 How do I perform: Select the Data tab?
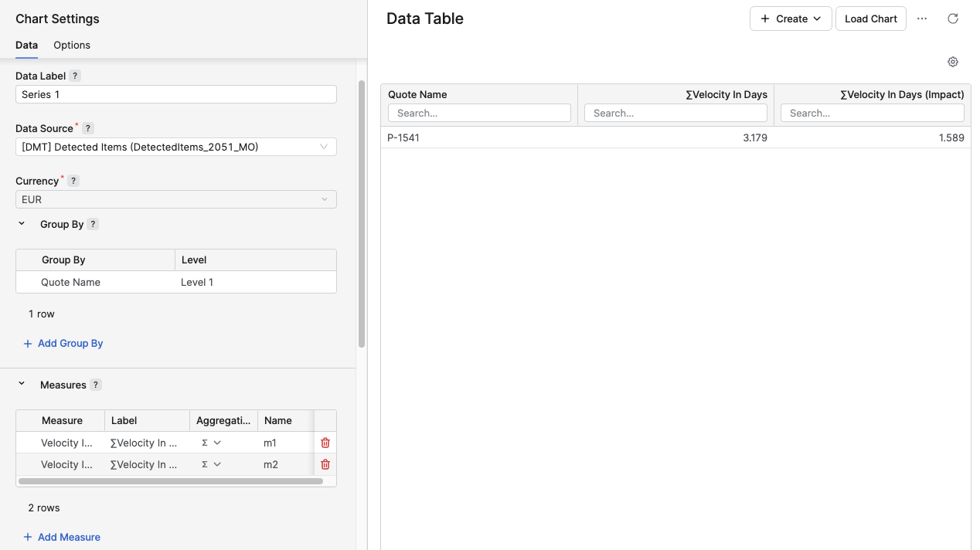point(26,45)
